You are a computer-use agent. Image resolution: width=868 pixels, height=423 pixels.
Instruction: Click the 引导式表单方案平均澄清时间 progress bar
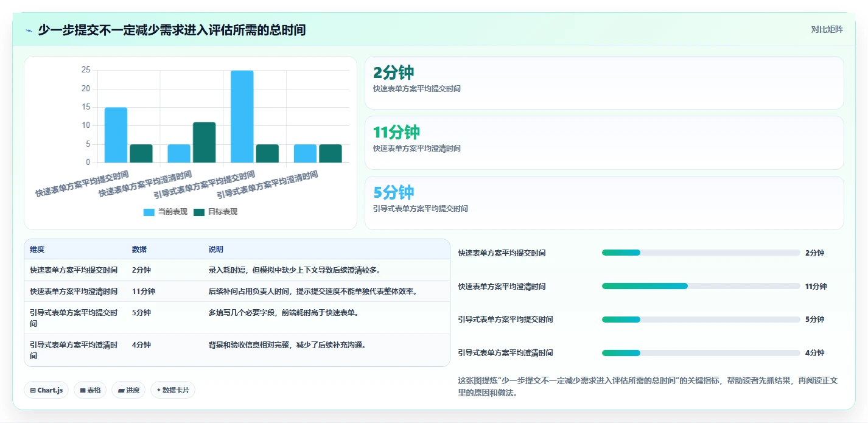(x=701, y=353)
